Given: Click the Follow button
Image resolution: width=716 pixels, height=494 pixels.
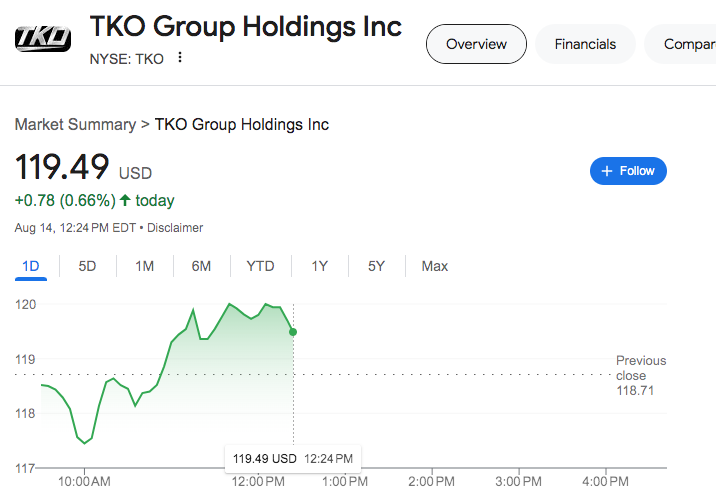Looking at the screenshot, I should [x=628, y=171].
